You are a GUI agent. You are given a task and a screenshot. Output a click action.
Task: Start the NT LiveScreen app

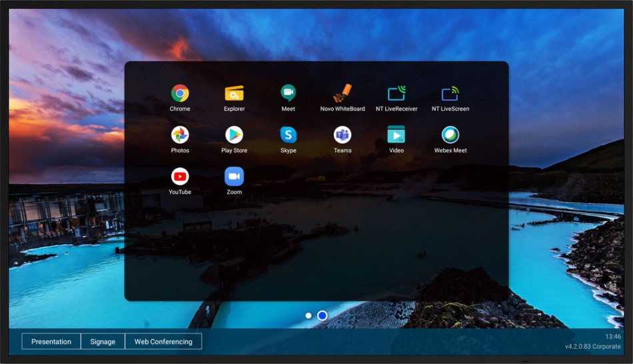click(450, 94)
